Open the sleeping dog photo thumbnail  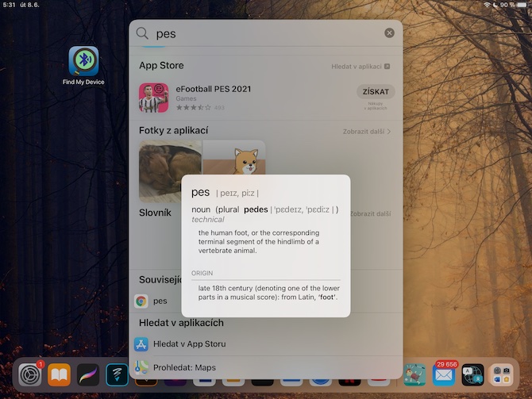point(170,171)
